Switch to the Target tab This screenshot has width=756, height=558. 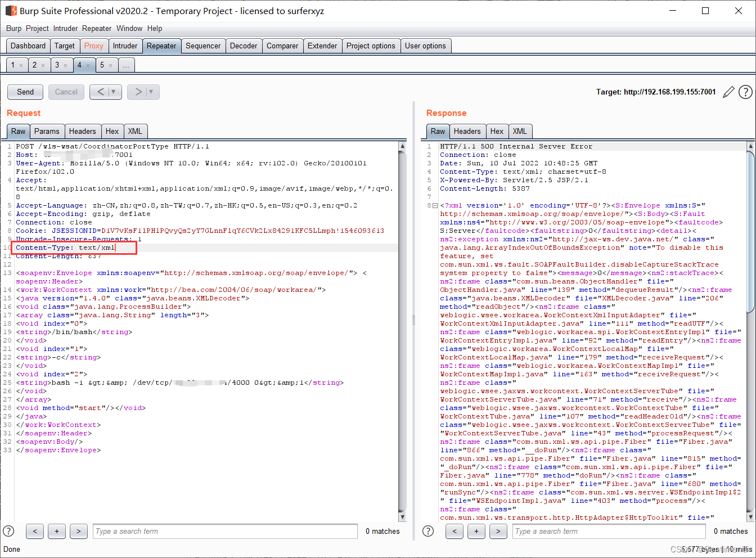[65, 46]
